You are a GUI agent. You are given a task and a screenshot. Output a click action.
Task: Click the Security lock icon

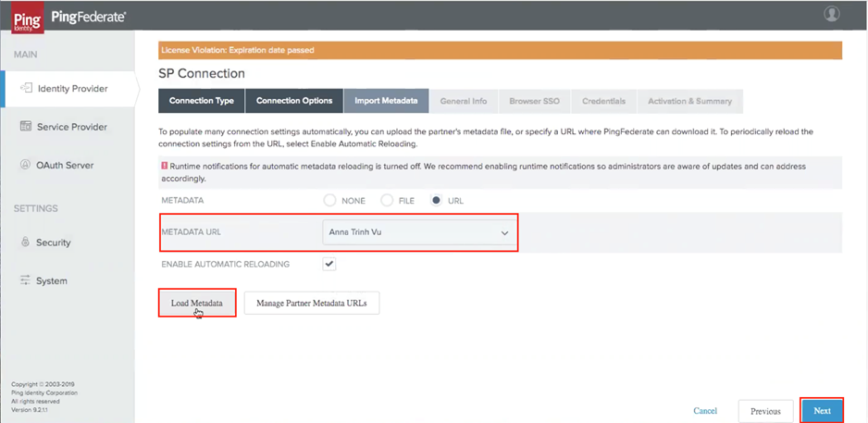[x=26, y=243]
